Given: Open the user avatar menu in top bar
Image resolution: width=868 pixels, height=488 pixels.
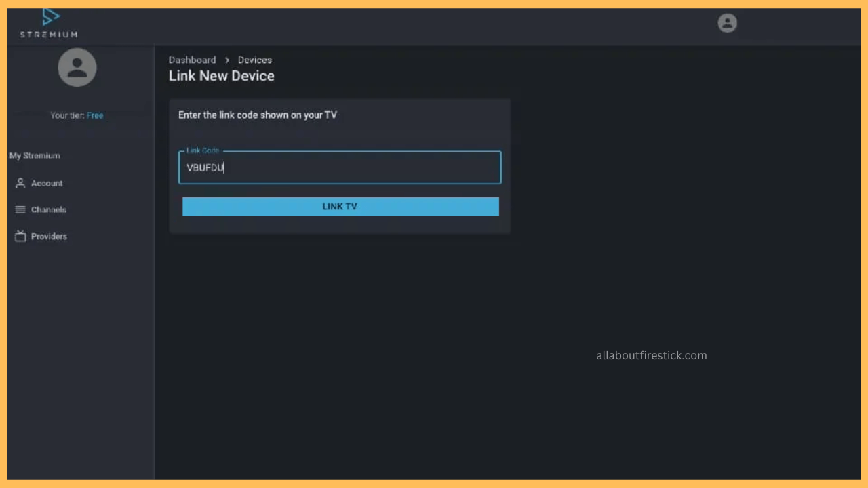Looking at the screenshot, I should click(x=727, y=23).
